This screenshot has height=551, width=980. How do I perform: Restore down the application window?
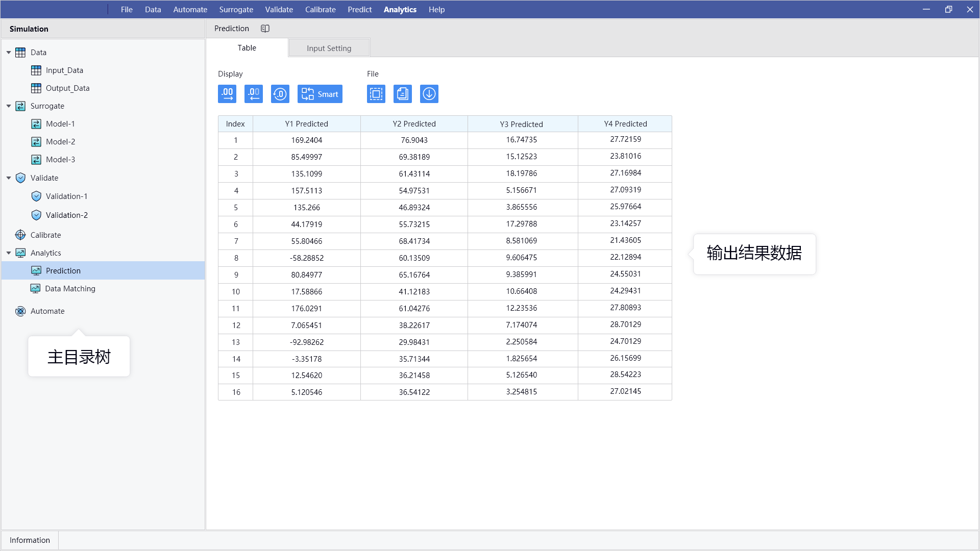pyautogui.click(x=948, y=9)
